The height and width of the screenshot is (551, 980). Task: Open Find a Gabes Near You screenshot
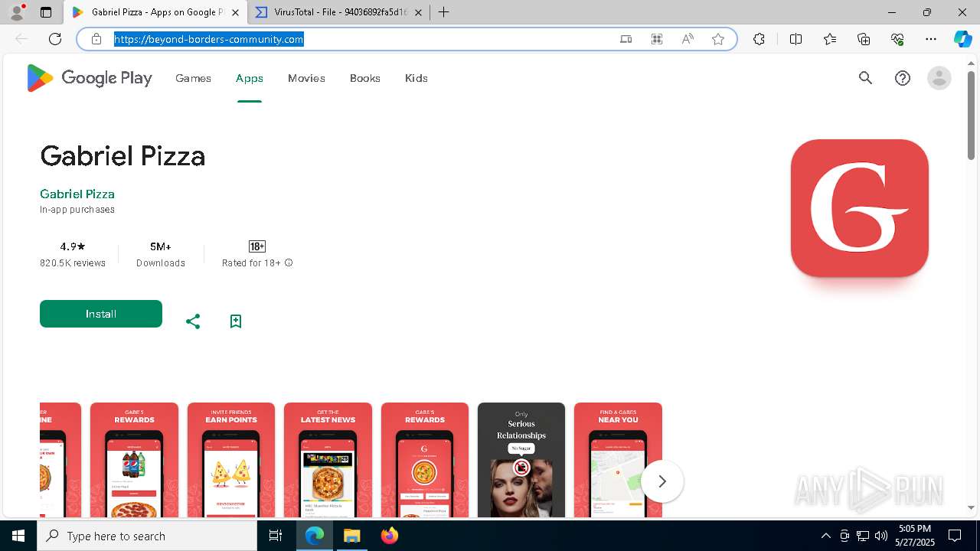(x=618, y=460)
